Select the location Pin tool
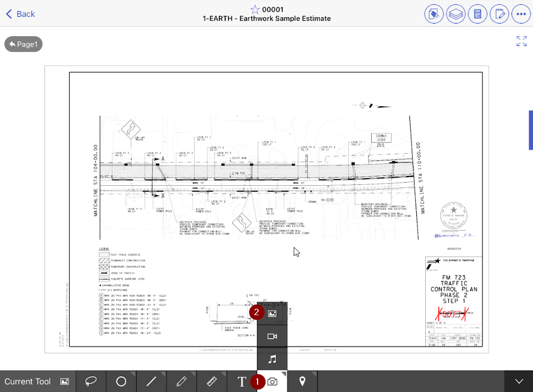Screen dimensions: 533x392 pos(302,381)
